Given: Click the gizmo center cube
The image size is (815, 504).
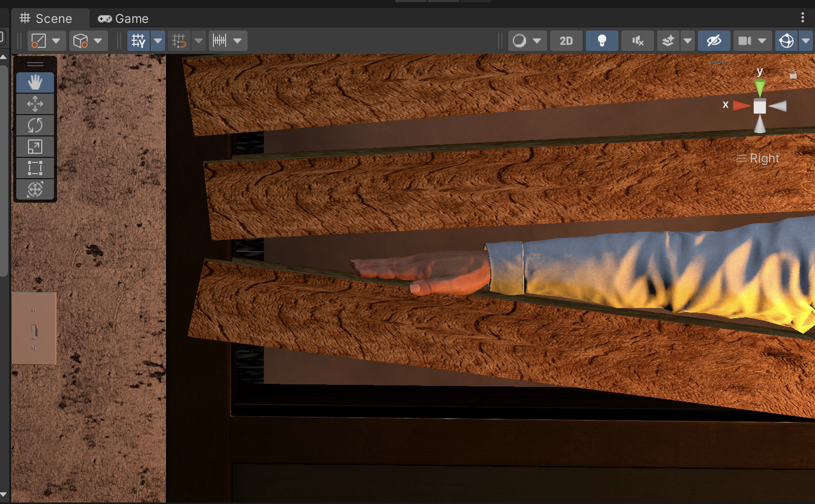Looking at the screenshot, I should [x=760, y=106].
